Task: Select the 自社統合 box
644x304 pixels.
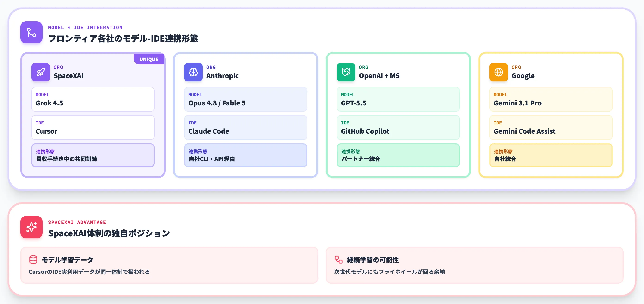Action: (x=551, y=155)
